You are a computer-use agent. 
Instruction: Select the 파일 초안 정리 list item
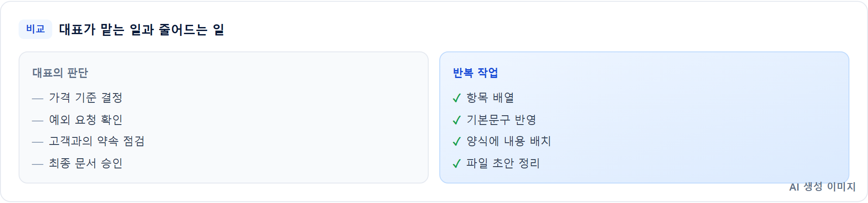[503, 163]
